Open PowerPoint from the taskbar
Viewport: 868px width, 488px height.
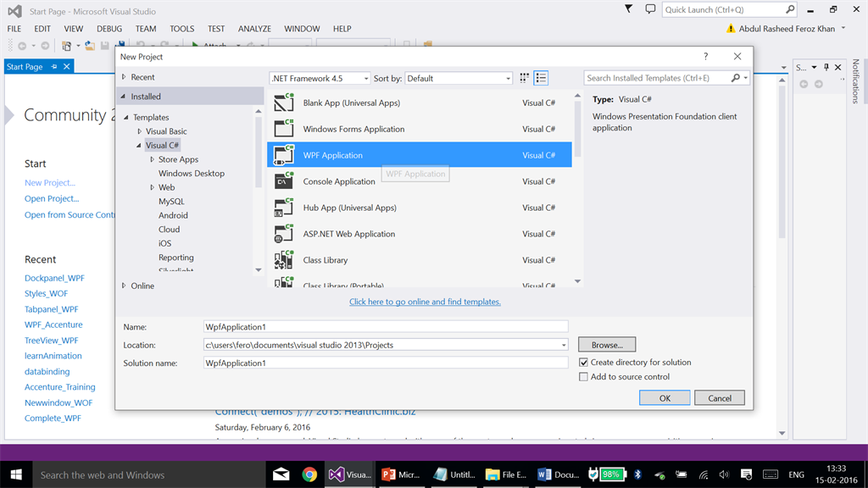point(401,474)
